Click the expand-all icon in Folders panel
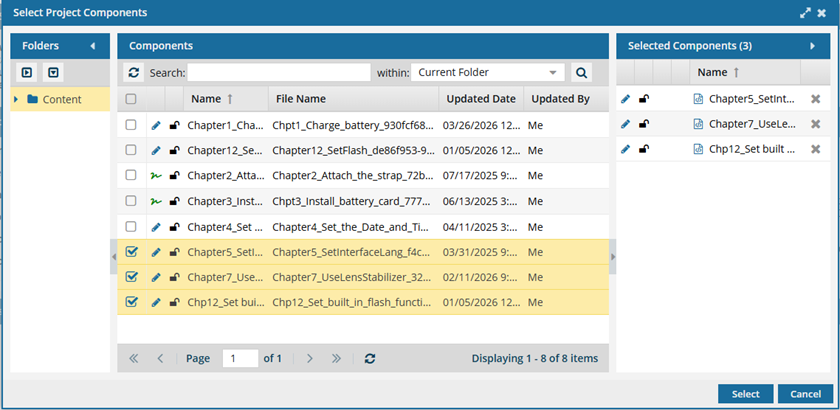840x410 pixels. (x=27, y=72)
